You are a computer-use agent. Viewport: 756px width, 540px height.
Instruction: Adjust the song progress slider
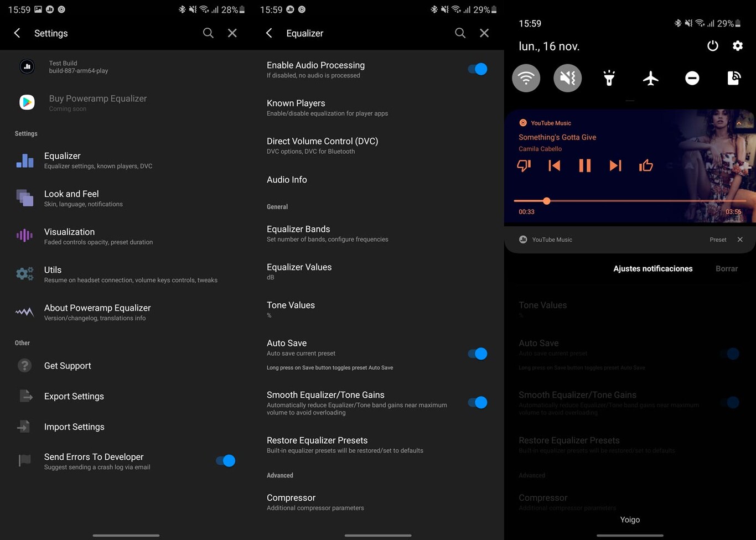(x=546, y=201)
